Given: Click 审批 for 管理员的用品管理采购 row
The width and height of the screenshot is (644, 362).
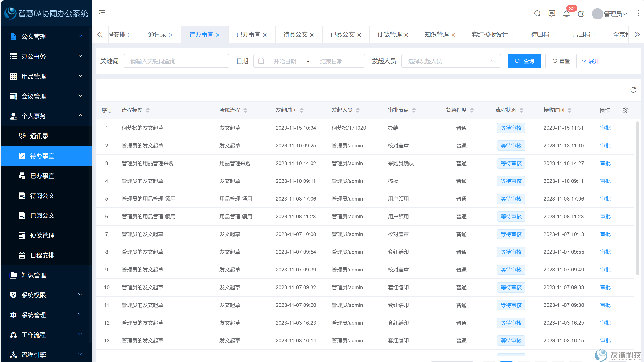Looking at the screenshot, I should coord(605,163).
